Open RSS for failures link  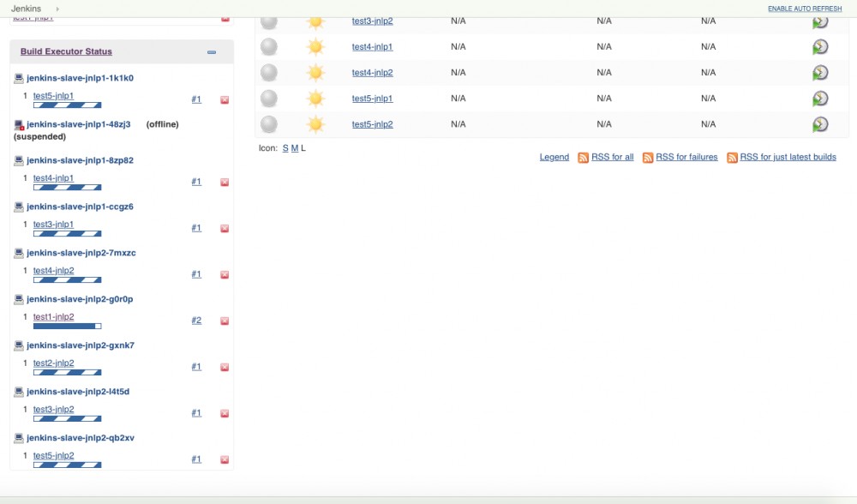pyautogui.click(x=686, y=157)
